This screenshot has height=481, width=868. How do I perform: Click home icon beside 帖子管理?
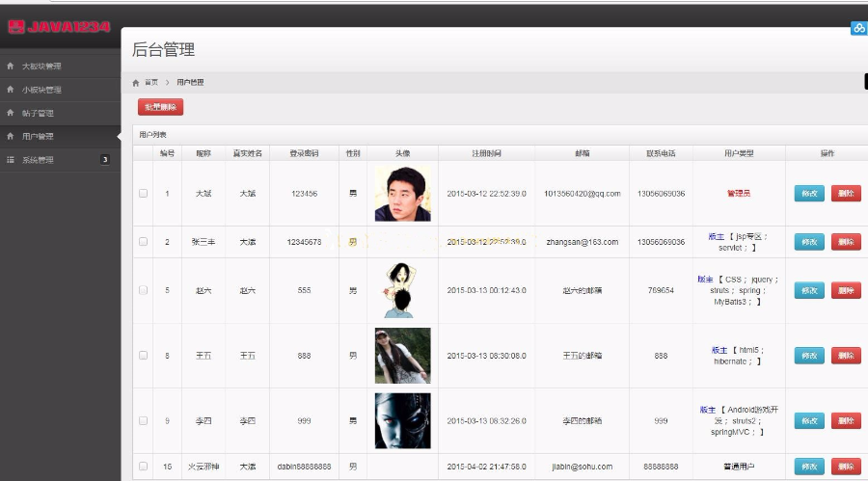point(10,113)
